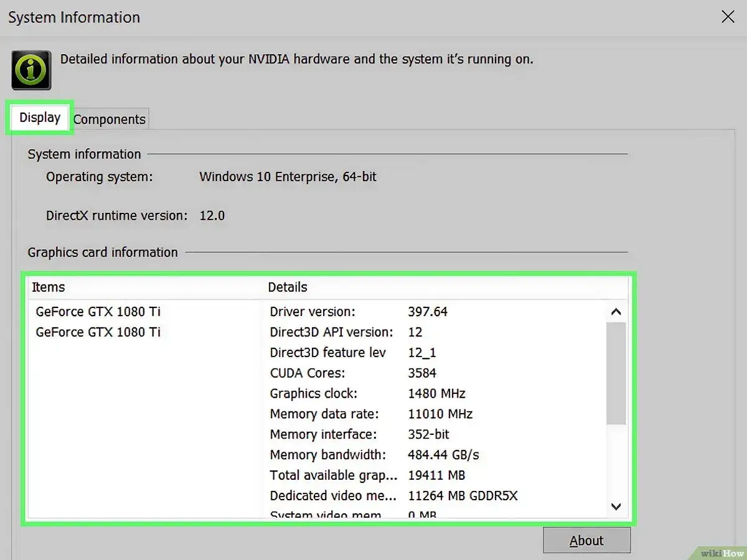Click the 3584 CUDA cores value

point(422,373)
